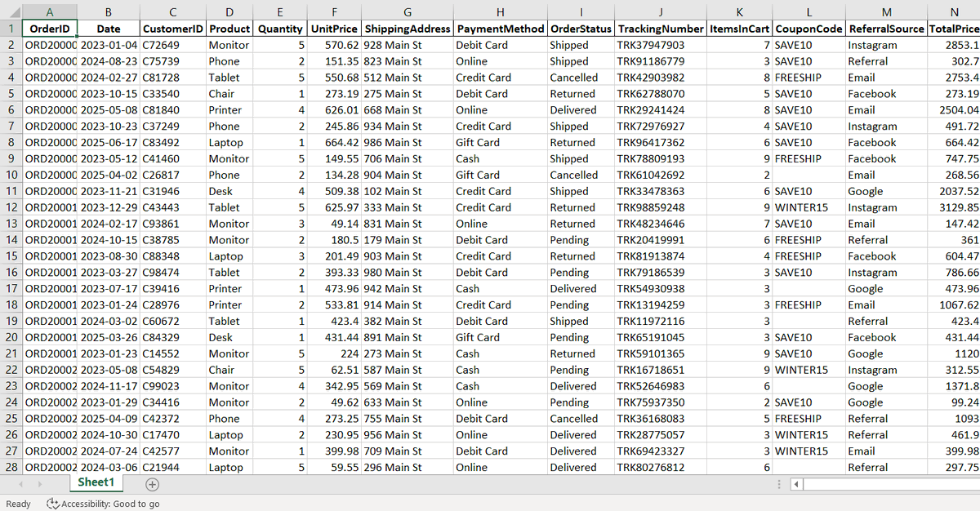The height and width of the screenshot is (511, 980).
Task: Select the date cell 2023-01-04
Action: 109,45
